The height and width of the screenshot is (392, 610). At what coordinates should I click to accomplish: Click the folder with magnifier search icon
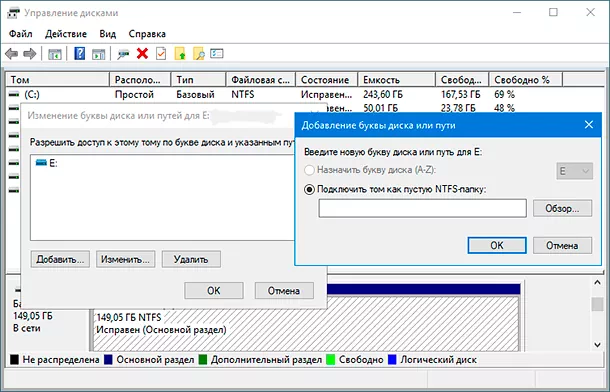tap(199, 54)
